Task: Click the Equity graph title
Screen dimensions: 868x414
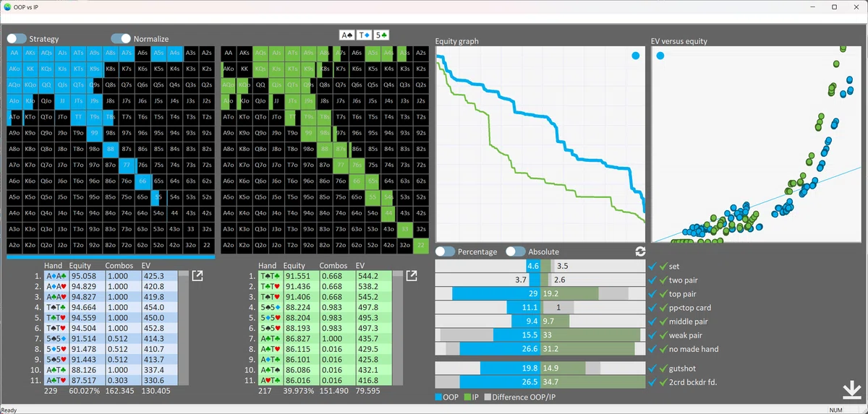Action: (x=456, y=42)
